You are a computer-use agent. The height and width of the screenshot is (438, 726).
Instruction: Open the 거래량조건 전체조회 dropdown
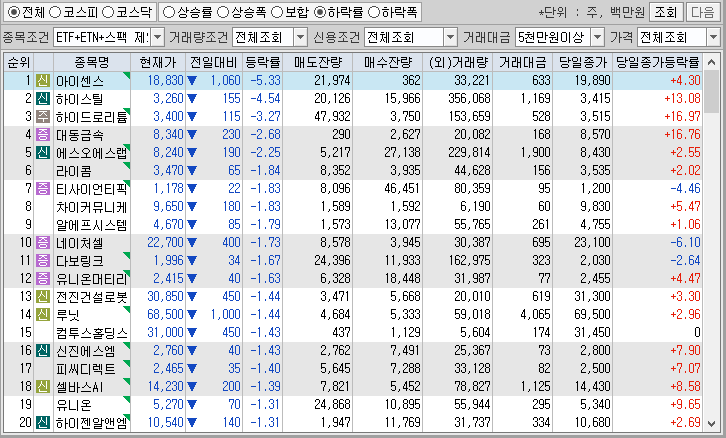click(300, 37)
